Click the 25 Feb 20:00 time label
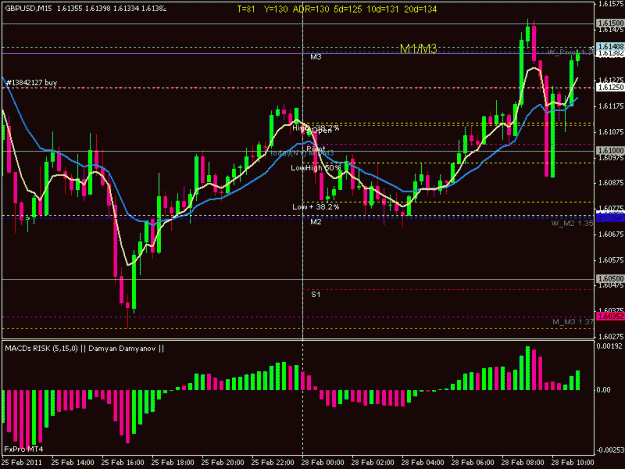This screenshot has height=469, width=625. (x=223, y=462)
